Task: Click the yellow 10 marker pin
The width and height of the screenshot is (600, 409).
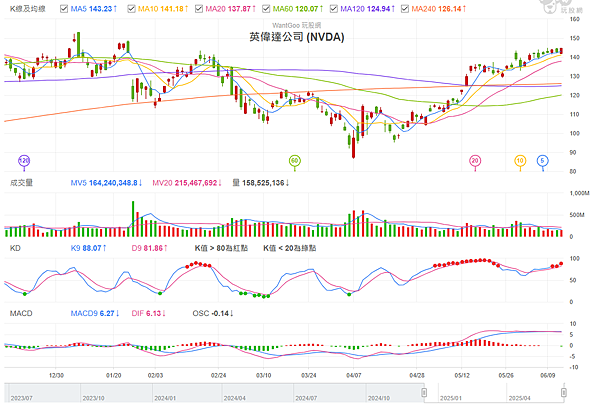Action: click(520, 161)
